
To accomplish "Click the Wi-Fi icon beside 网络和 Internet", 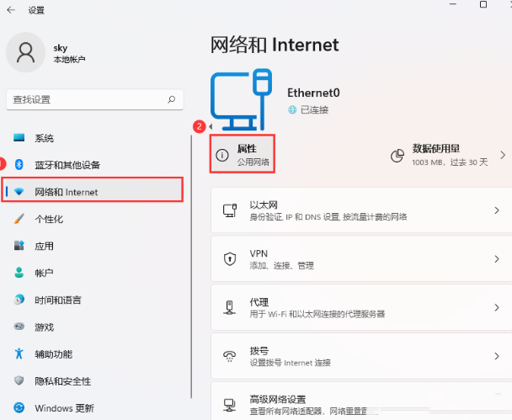I will pos(19,192).
